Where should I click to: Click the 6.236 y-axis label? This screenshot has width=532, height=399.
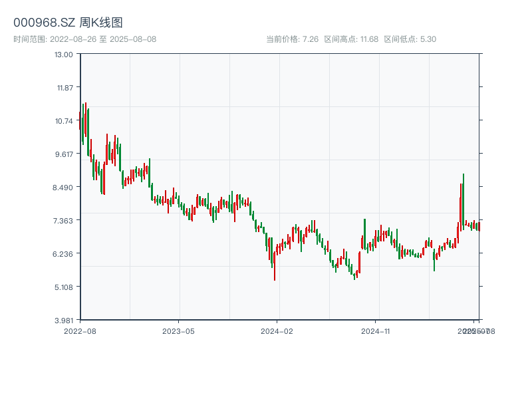[64, 253]
